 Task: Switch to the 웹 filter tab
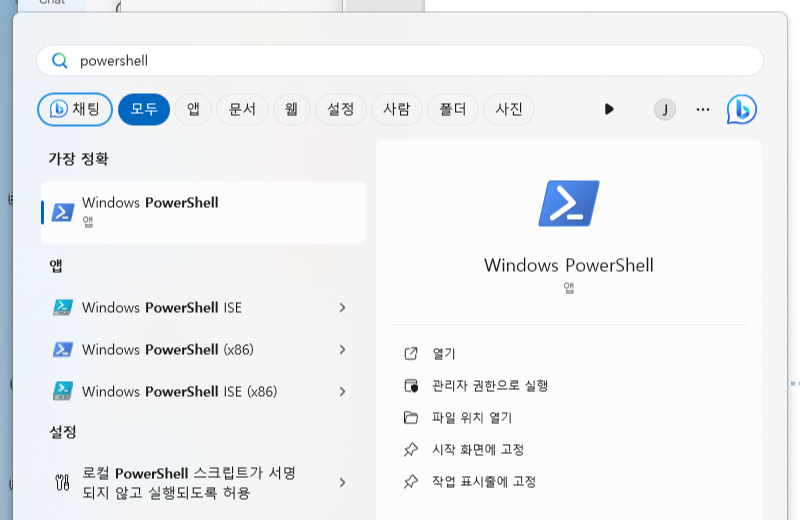click(291, 109)
